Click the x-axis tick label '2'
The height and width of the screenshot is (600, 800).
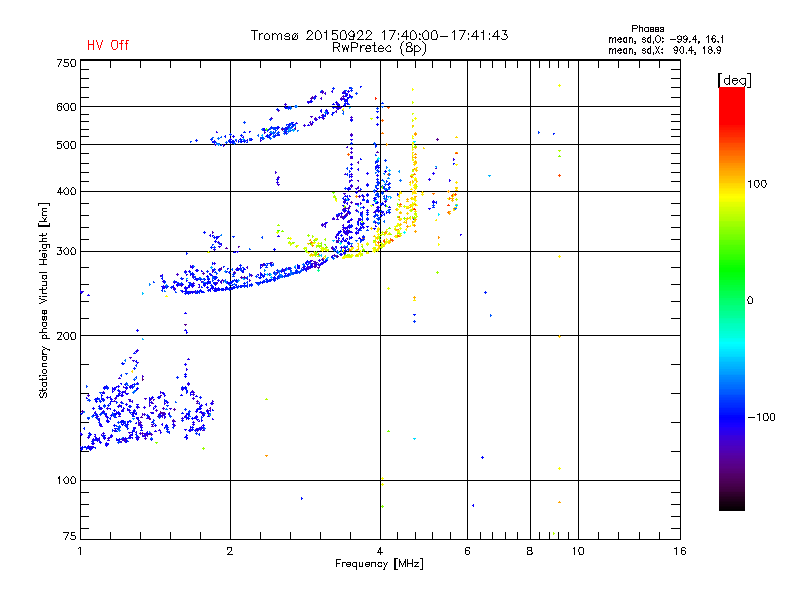(x=230, y=551)
